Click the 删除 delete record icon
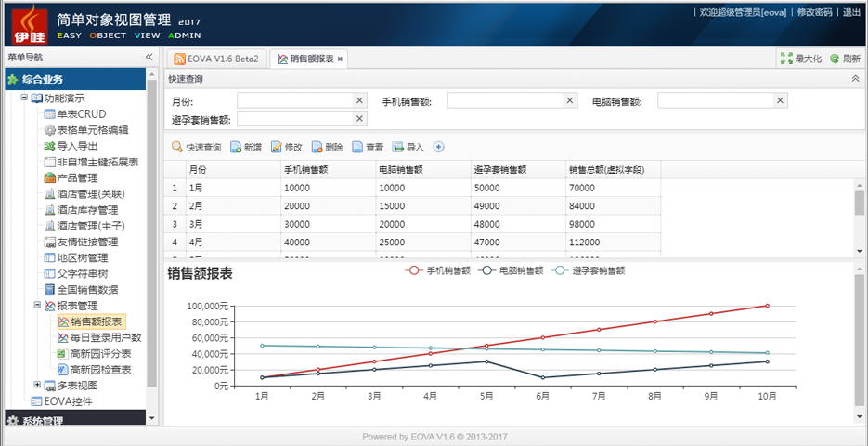This screenshot has width=868, height=446. [x=317, y=147]
